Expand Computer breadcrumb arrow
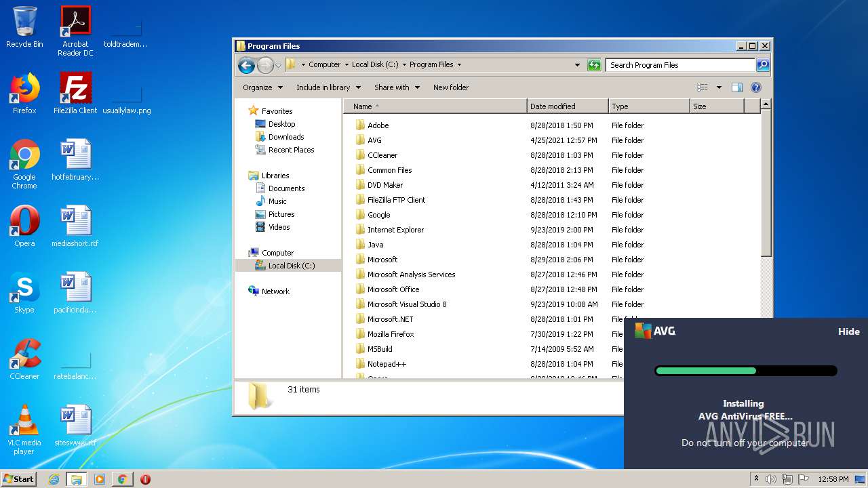 pos(346,65)
